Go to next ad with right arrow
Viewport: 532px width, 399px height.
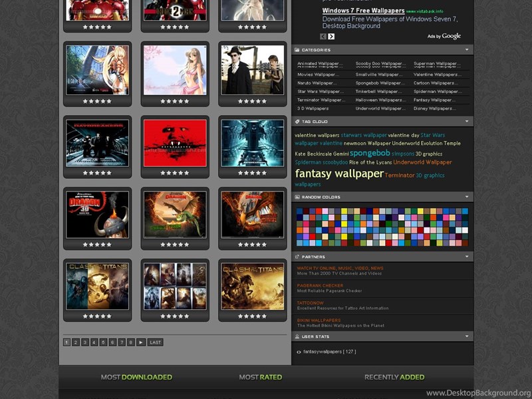(x=331, y=37)
